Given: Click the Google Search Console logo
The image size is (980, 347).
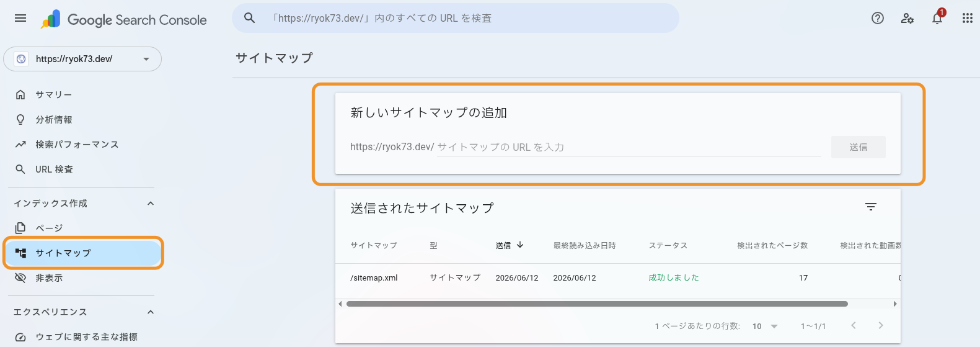Looking at the screenshot, I should coord(123,19).
